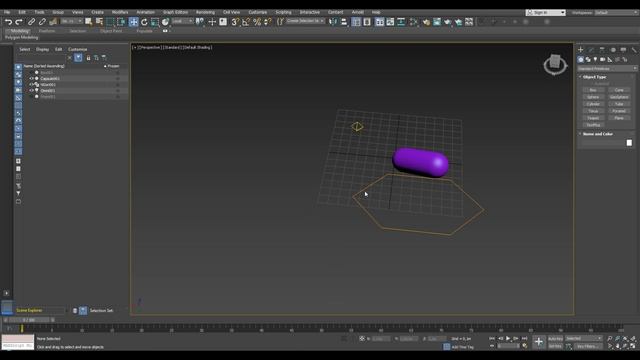Open Scene Explorer Select menu
This screenshot has height=360, width=640.
click(24, 49)
